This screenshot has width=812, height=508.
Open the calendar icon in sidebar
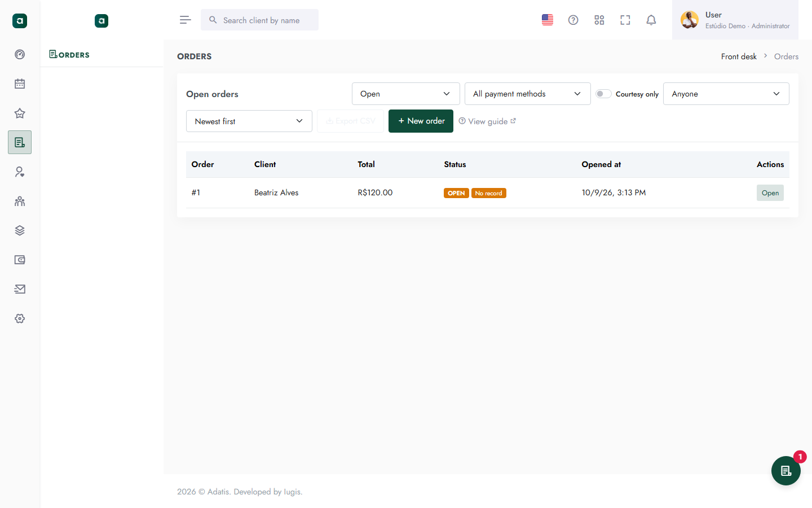pos(20,84)
